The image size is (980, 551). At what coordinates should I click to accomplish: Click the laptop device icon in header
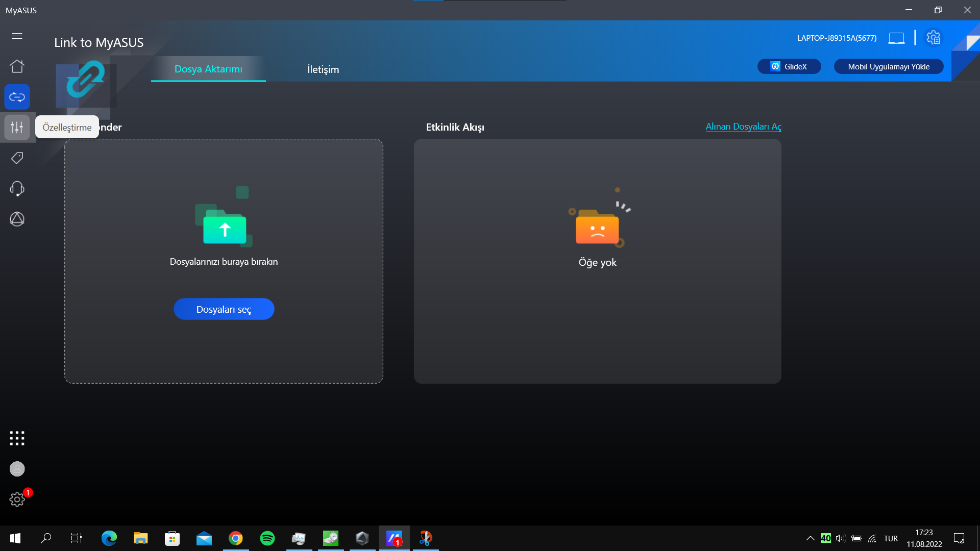896,38
